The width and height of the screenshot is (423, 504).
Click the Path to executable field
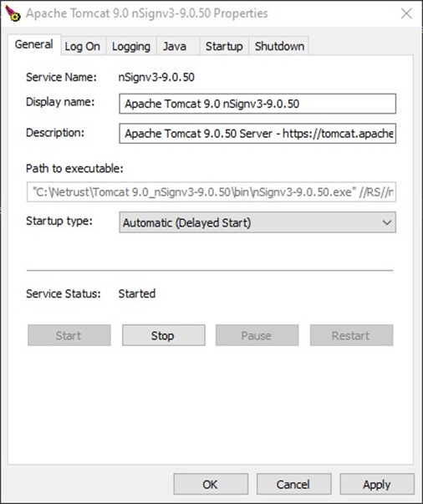pos(211,192)
